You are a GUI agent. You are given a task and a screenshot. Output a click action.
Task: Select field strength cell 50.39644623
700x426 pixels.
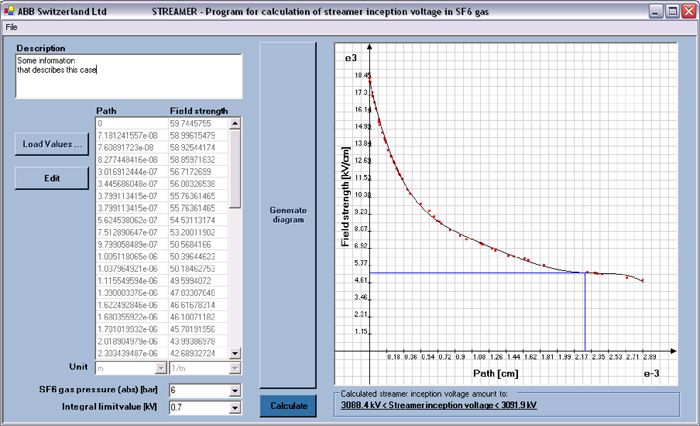point(198,257)
